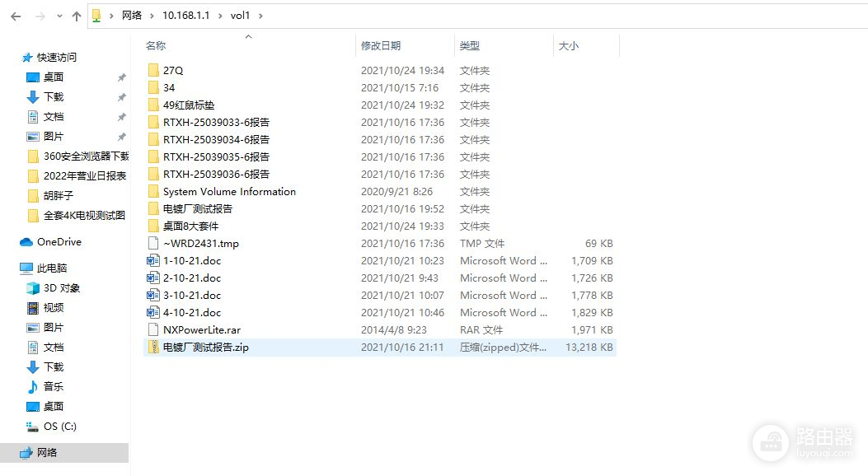This screenshot has width=868, height=476.
Task: Go up one folder level arrow
Action: pos(77,16)
